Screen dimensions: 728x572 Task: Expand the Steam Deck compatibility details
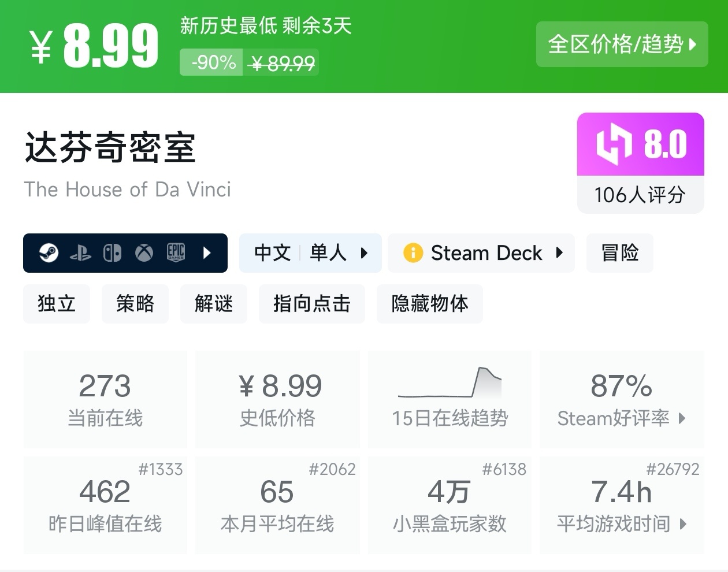coord(559,253)
